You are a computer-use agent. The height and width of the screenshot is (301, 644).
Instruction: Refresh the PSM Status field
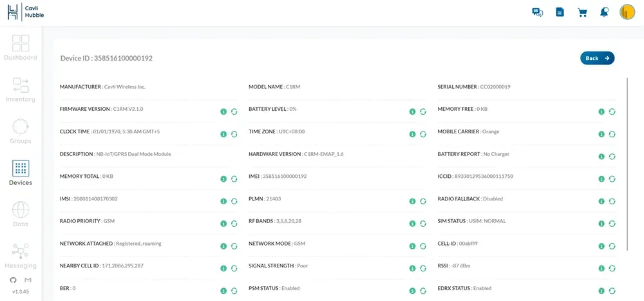pyautogui.click(x=423, y=291)
